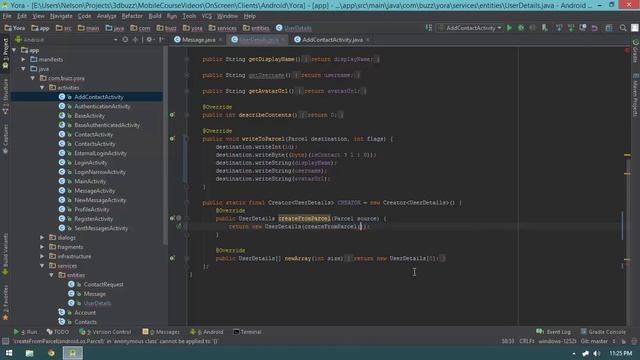
Task: Click the VCS commit changes icon
Action: (571, 28)
